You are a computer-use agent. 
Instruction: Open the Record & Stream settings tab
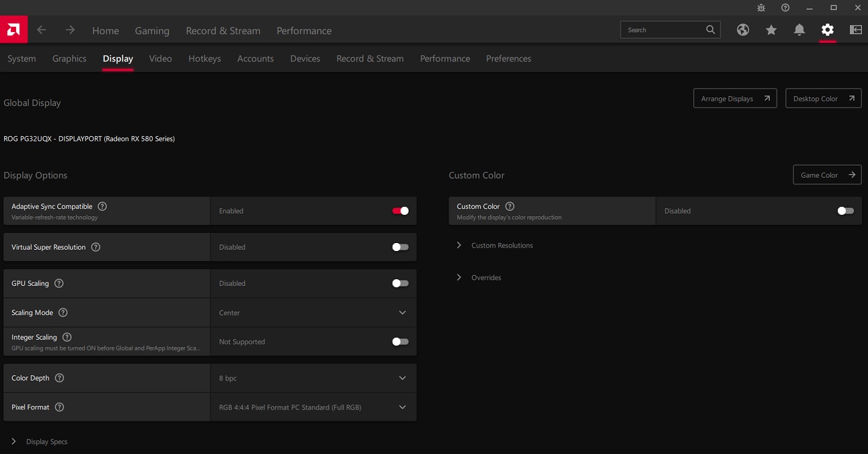(x=370, y=59)
